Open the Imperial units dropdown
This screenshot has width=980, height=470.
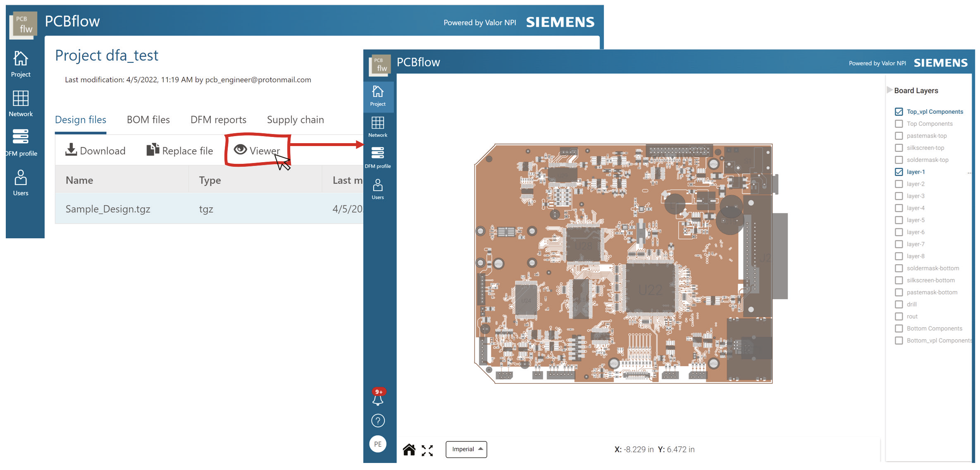tap(466, 449)
